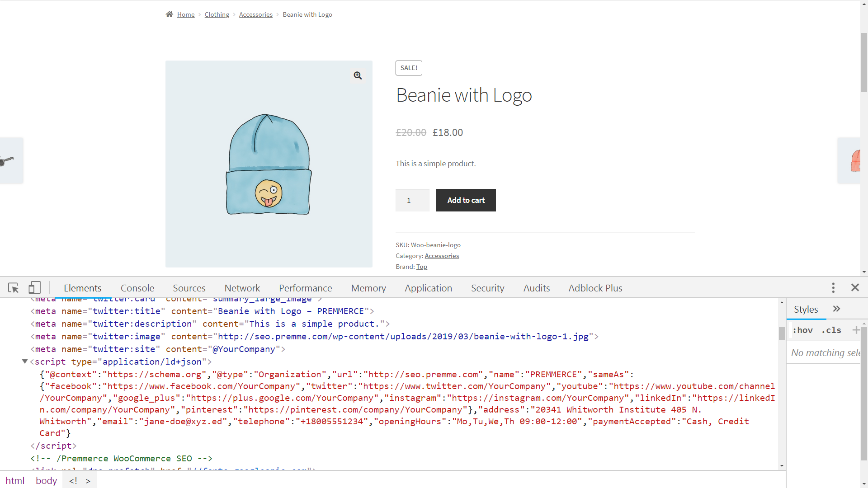Click the page vertical scrollbar thumb
The image size is (868, 488).
click(x=864, y=62)
